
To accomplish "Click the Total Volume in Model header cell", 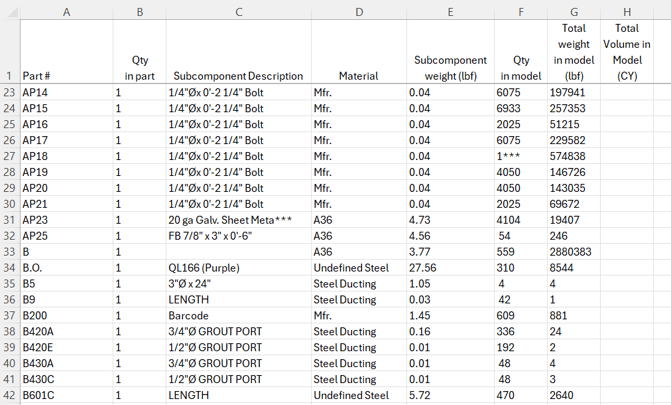I will [627, 52].
